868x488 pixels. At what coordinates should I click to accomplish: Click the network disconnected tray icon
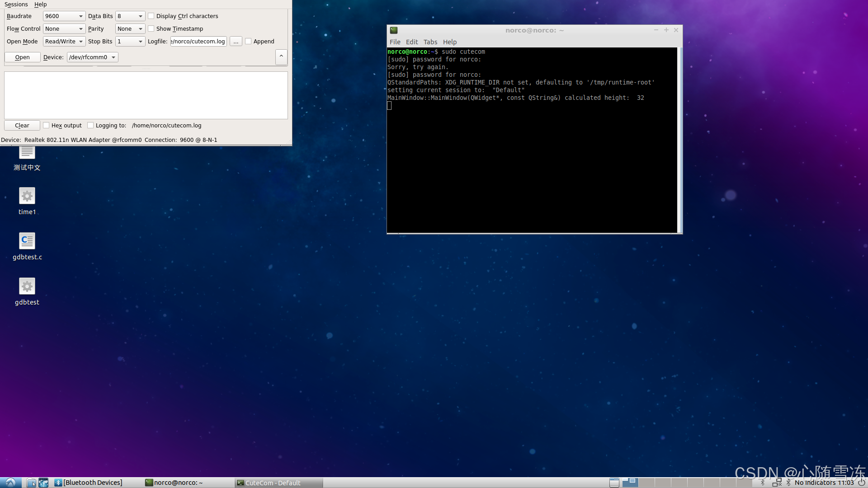777,483
